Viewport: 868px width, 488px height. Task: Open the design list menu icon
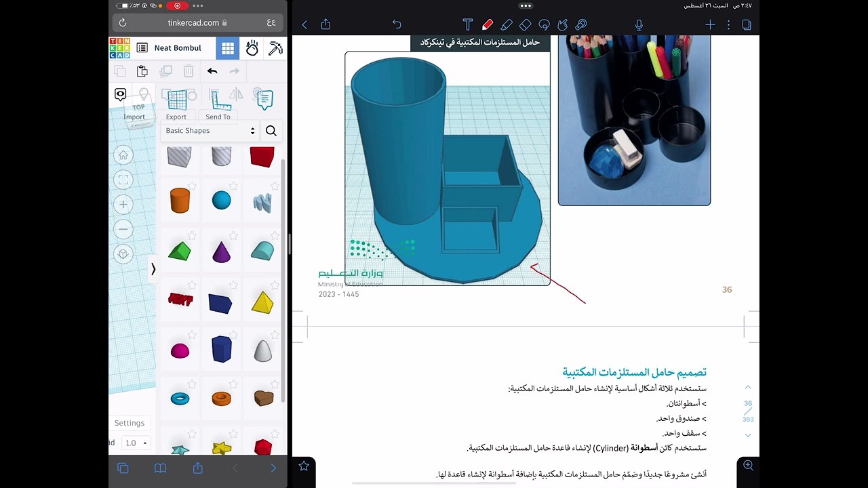tap(142, 48)
